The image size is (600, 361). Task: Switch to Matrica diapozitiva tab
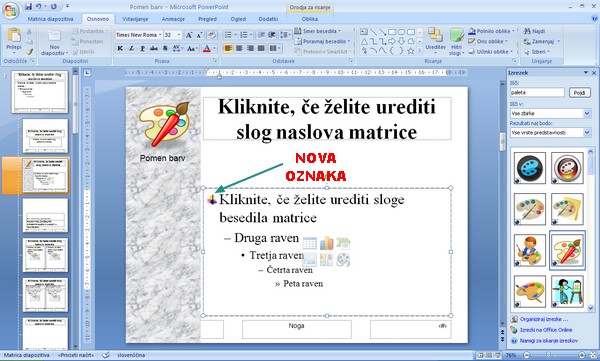(x=50, y=19)
